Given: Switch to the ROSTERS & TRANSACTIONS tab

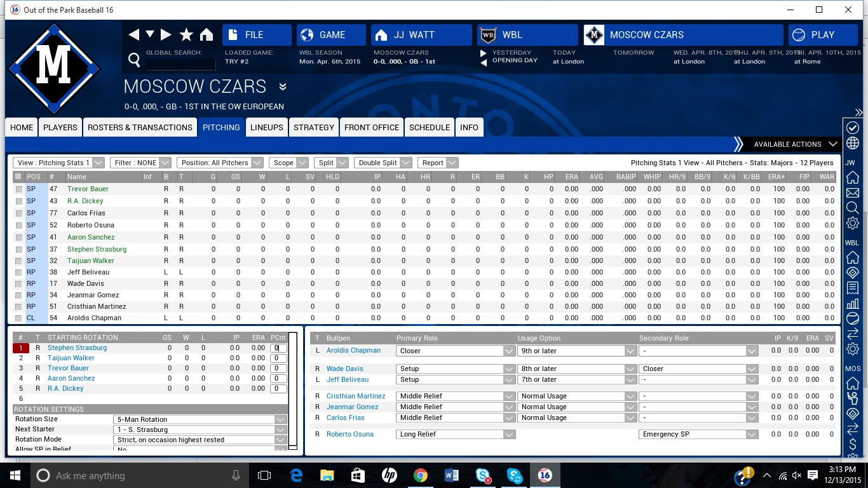Looking at the screenshot, I should [x=140, y=127].
